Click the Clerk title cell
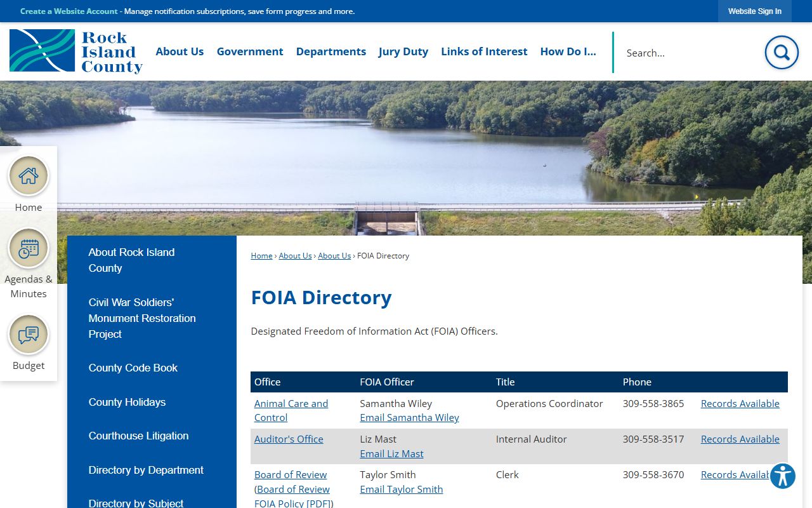This screenshot has width=812, height=508. point(507,474)
